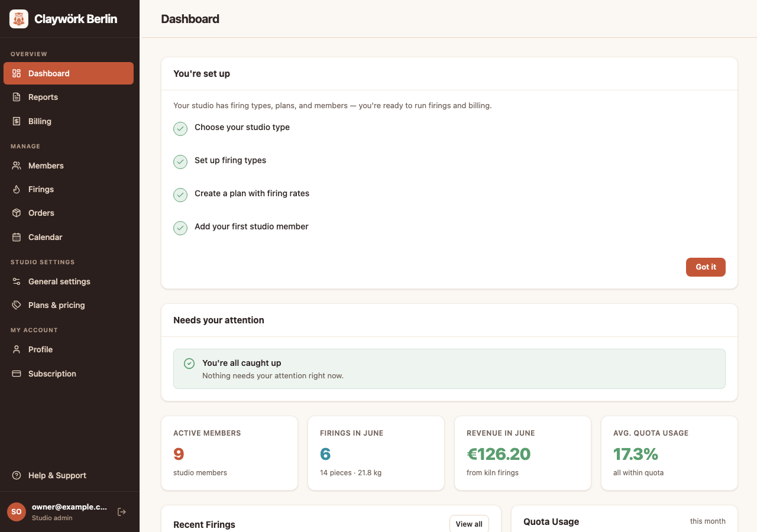Screen dimensions: 757x532
Task: Go to Plans & pricing
Action: click(x=69, y=305)
